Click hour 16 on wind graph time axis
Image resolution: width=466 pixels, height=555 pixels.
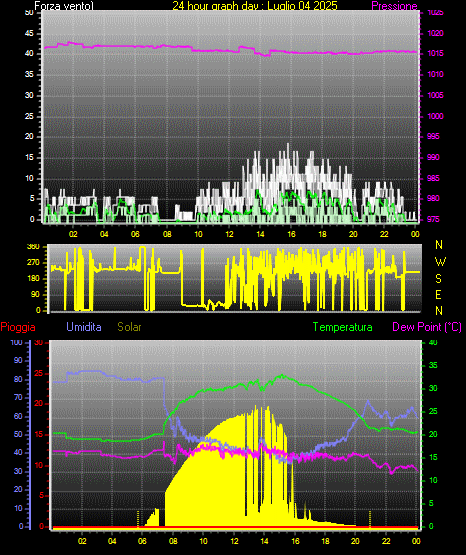[291, 234]
